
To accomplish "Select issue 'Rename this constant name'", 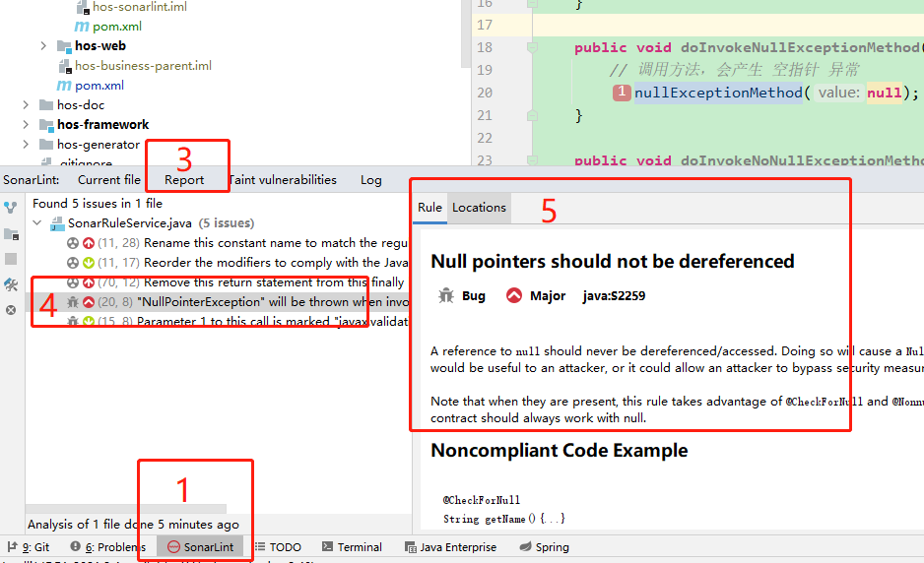I will (236, 243).
